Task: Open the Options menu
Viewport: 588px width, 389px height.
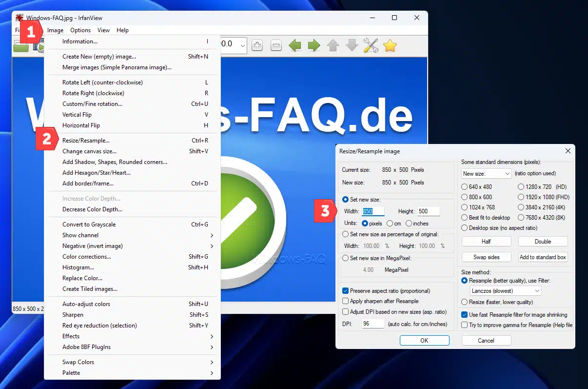Action: [x=80, y=30]
